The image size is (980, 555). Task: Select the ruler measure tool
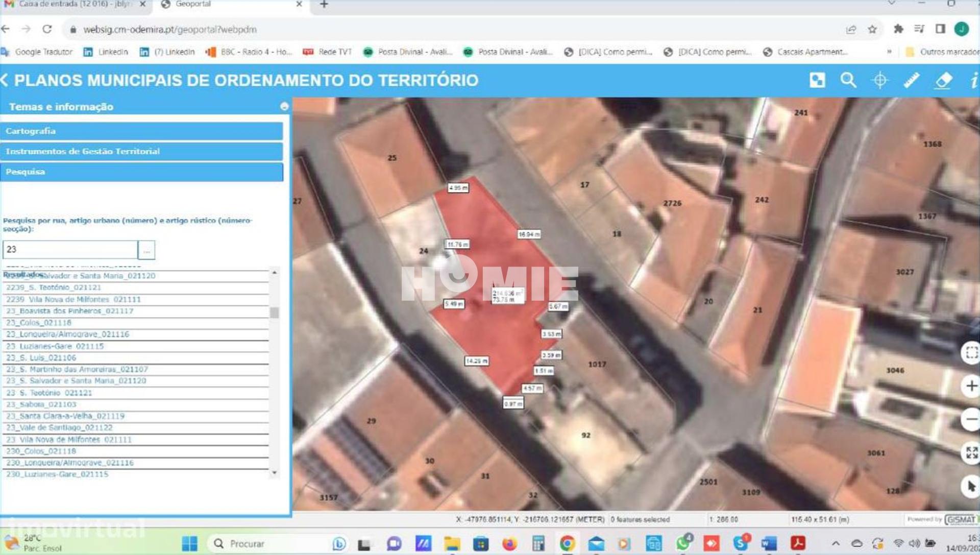pos(911,80)
